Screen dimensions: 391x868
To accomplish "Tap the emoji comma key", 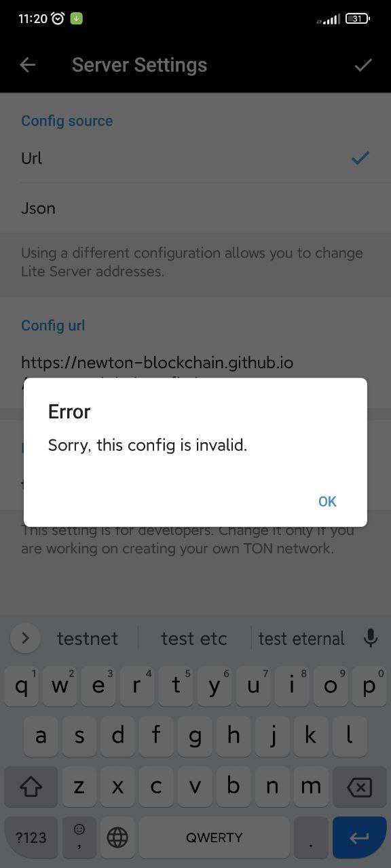I will point(79,837).
